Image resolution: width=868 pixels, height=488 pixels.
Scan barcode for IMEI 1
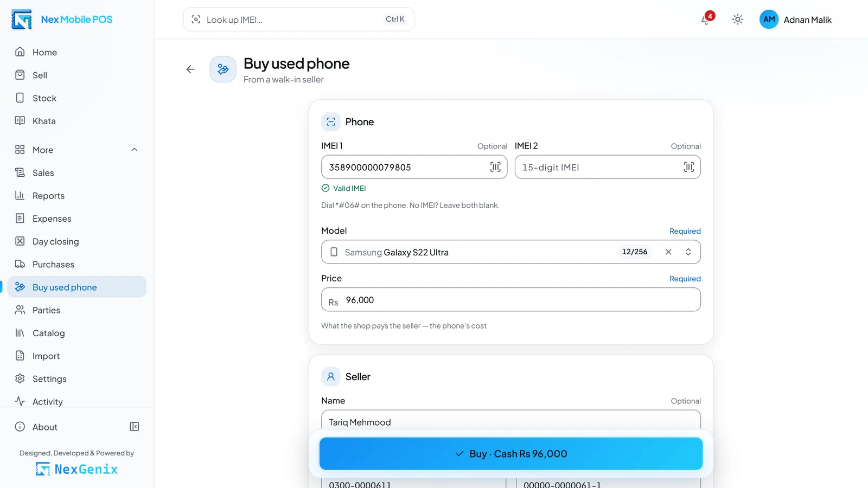[495, 167]
